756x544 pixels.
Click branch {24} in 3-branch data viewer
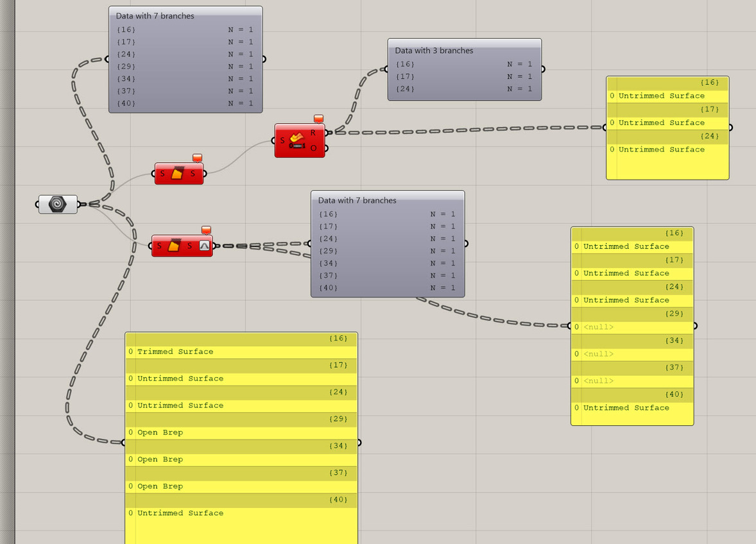(464, 89)
